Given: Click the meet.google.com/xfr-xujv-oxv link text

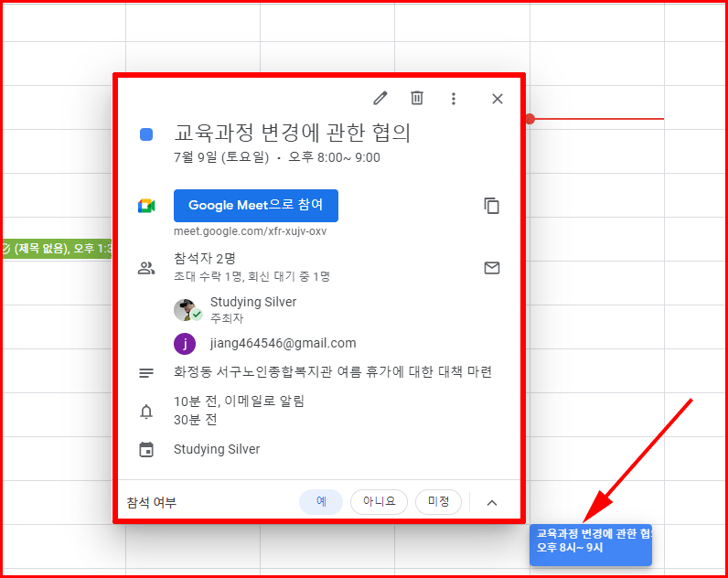Looking at the screenshot, I should pyautogui.click(x=250, y=231).
